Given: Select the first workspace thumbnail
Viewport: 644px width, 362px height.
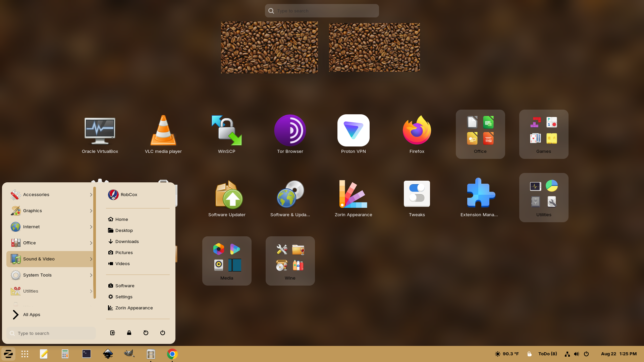Looking at the screenshot, I should 269,47.
